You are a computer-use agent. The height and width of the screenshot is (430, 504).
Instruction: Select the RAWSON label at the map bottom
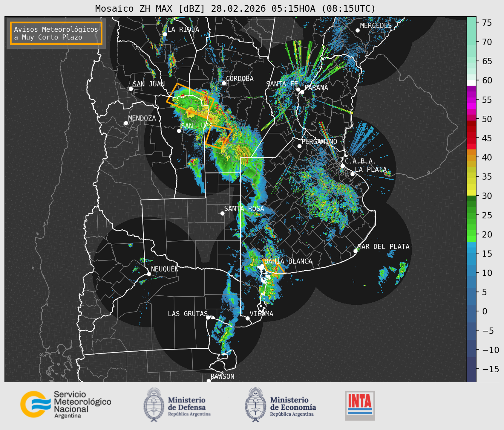coord(222,376)
